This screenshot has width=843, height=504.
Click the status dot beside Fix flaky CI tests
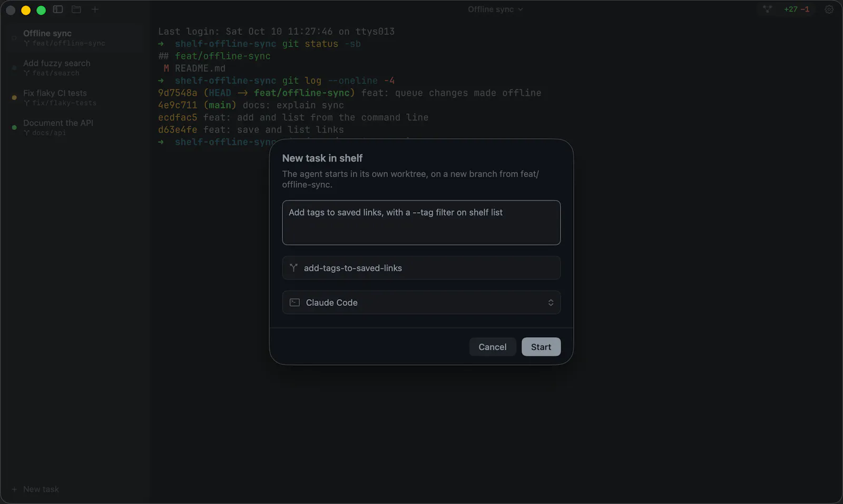[14, 97]
